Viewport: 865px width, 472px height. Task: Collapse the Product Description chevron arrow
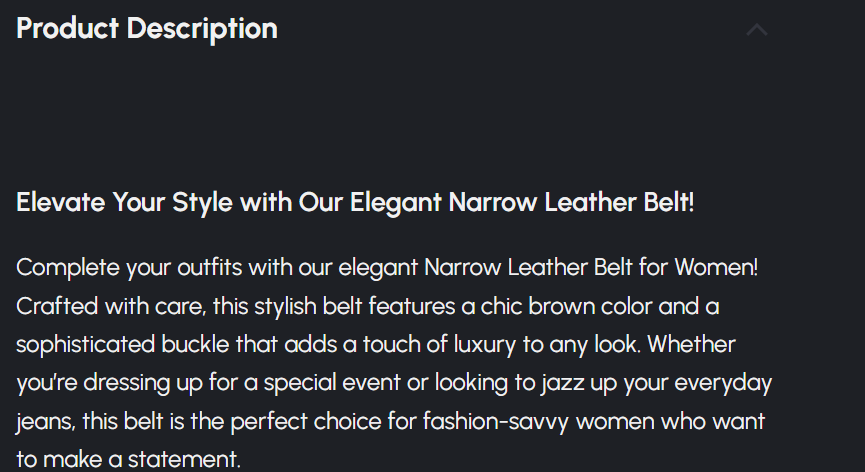point(757,30)
